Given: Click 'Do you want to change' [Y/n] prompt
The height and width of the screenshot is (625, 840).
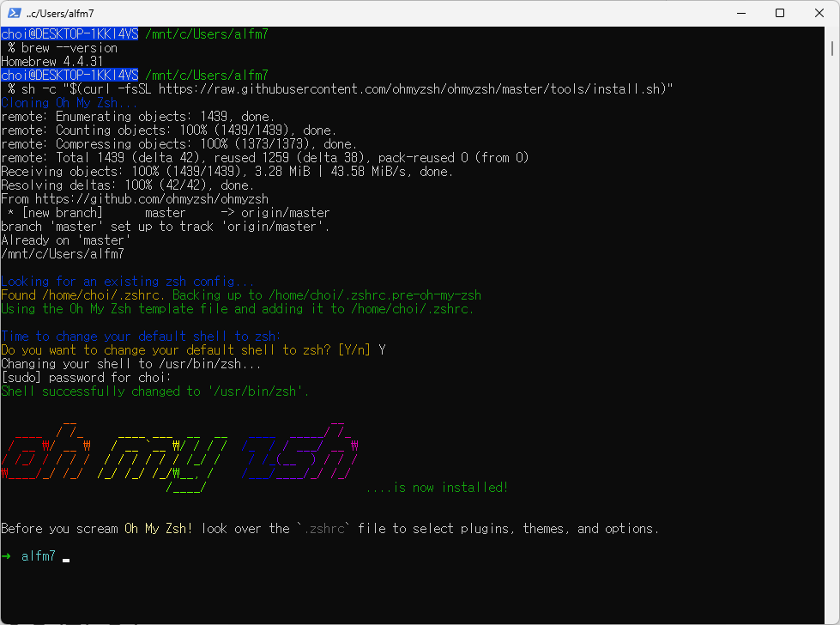Looking at the screenshot, I should (193, 350).
